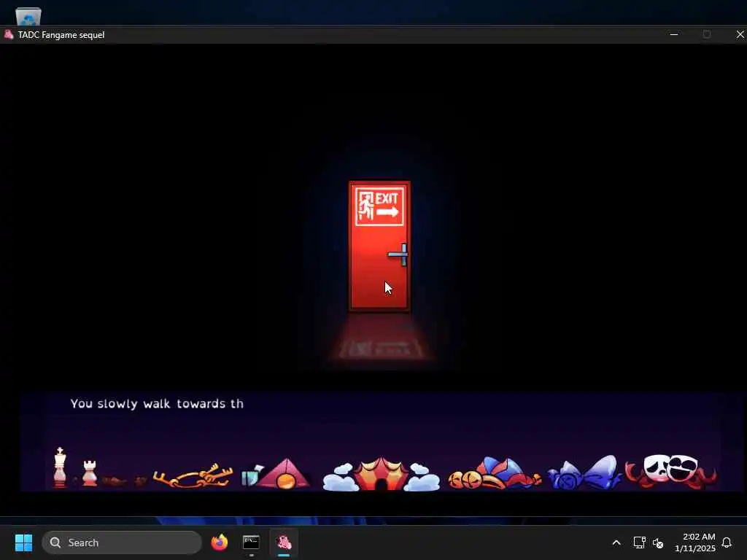747x560 pixels.
Task: Click the rook chess piece icon
Action: 90,472
